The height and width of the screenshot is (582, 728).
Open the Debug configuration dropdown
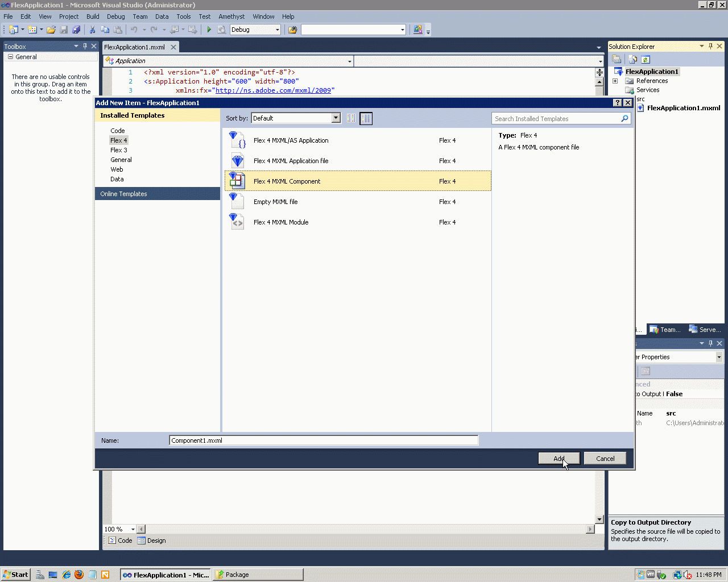(278, 30)
